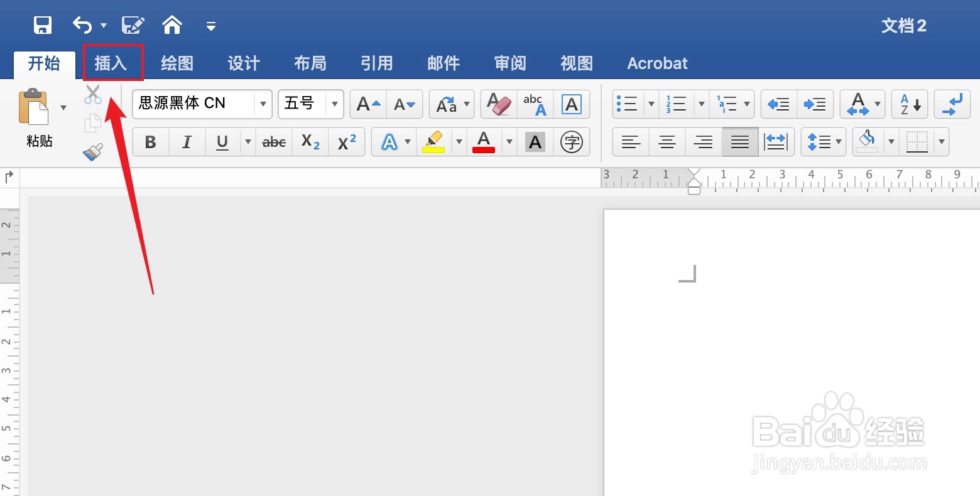Clear all formatting with the eraser A
The image size is (980, 496).
[499, 104]
